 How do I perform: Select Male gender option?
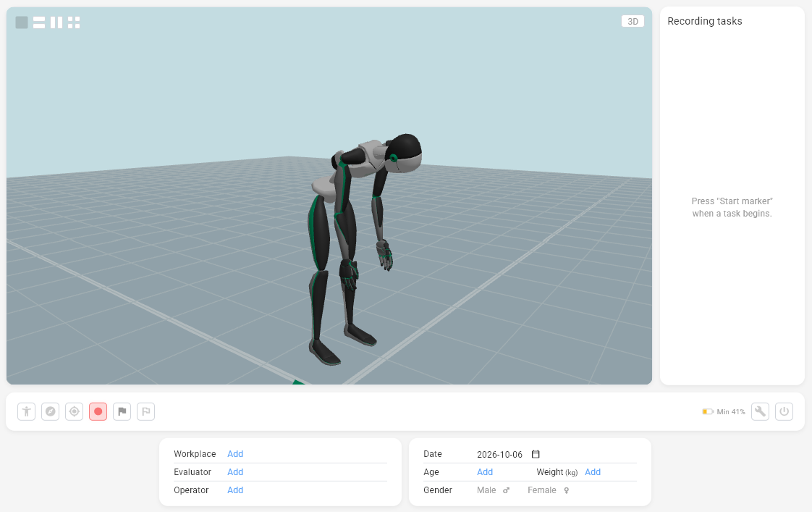(493, 490)
